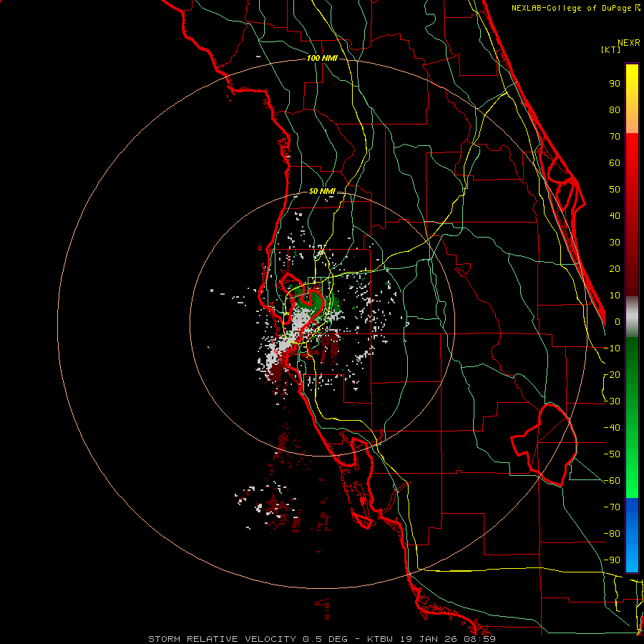Click the 80 value on the velocity scale

click(x=615, y=109)
